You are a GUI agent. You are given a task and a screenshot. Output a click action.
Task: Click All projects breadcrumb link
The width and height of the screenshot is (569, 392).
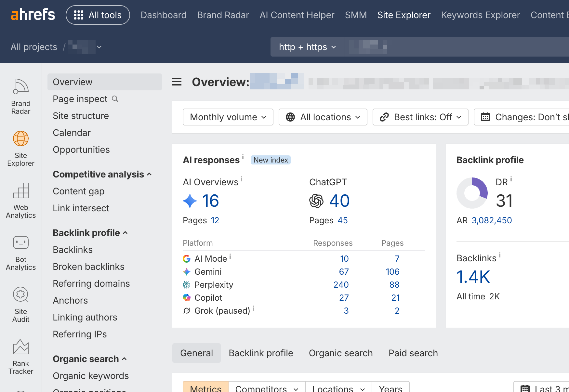click(x=34, y=47)
